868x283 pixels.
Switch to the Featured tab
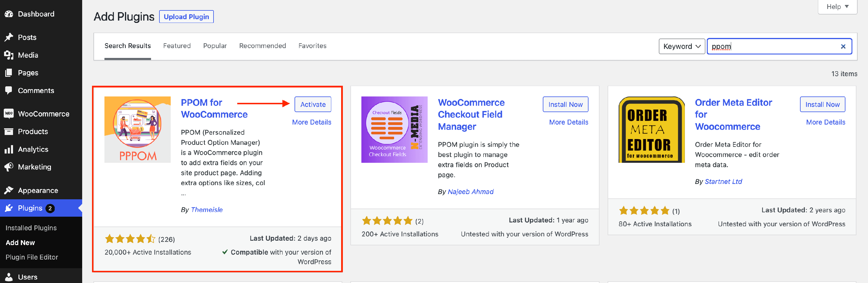click(176, 46)
